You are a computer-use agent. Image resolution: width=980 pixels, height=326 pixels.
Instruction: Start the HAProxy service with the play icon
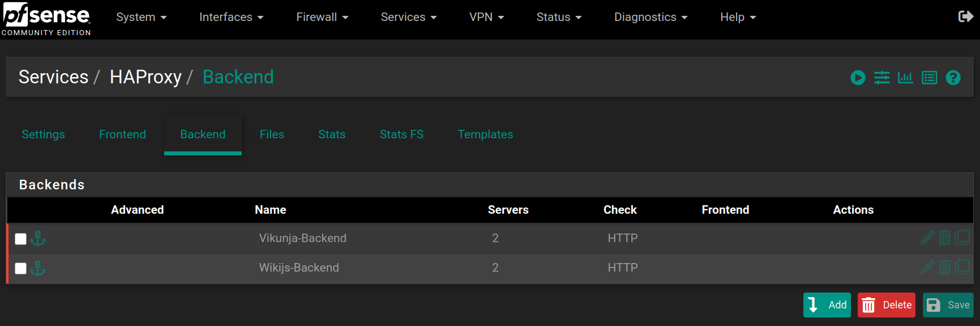(x=858, y=78)
